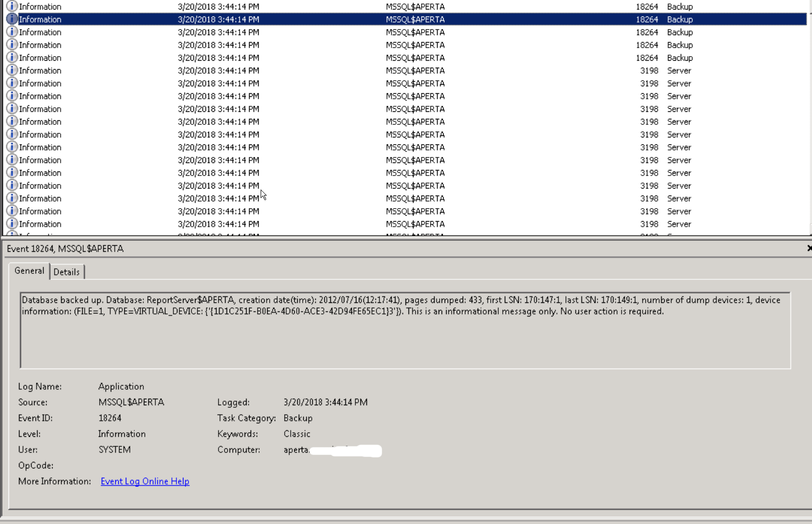Open the Details tab
The width and height of the screenshot is (812, 524).
(x=67, y=272)
